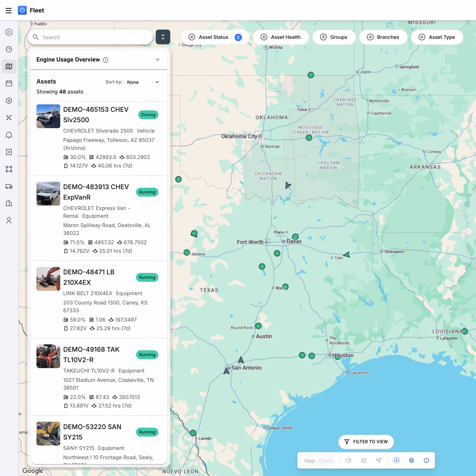476x476 pixels.
Task: Click the Search assets input field
Action: [x=90, y=37]
